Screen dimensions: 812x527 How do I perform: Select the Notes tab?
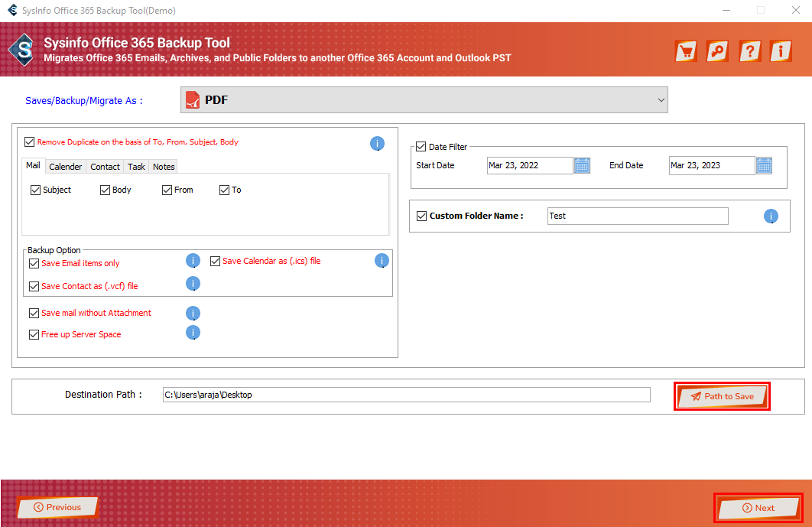[164, 167]
